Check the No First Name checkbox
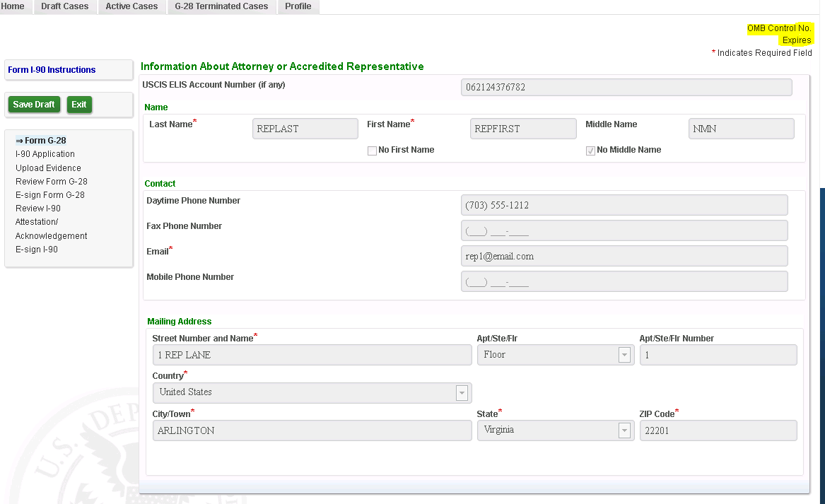Viewport: 825px width, 504px height. pos(372,151)
